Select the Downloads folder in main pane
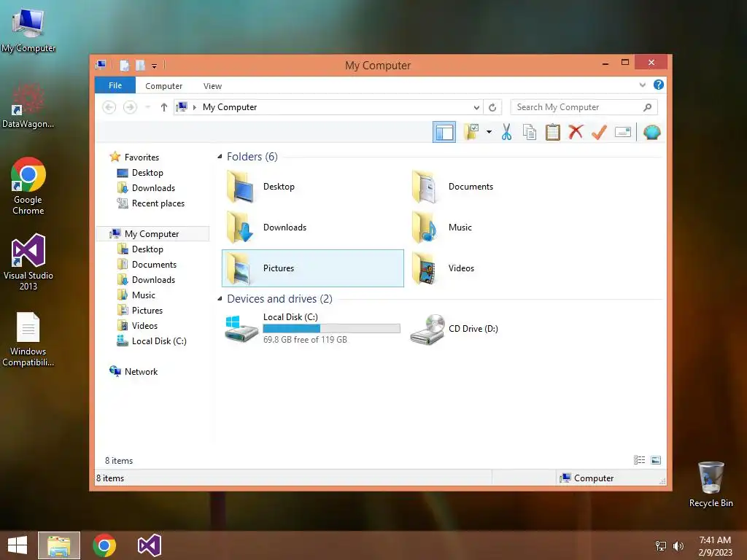Screen dimensions: 747x560 point(312,227)
